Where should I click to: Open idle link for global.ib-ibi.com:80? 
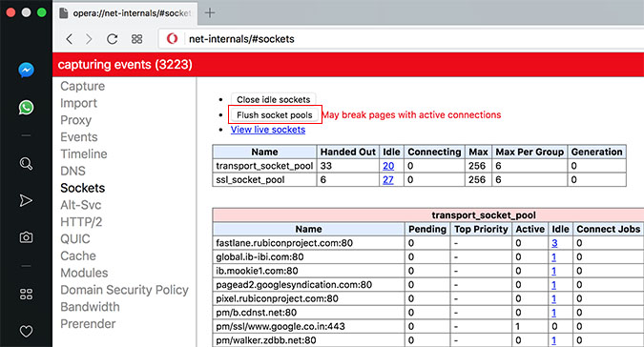click(553, 256)
